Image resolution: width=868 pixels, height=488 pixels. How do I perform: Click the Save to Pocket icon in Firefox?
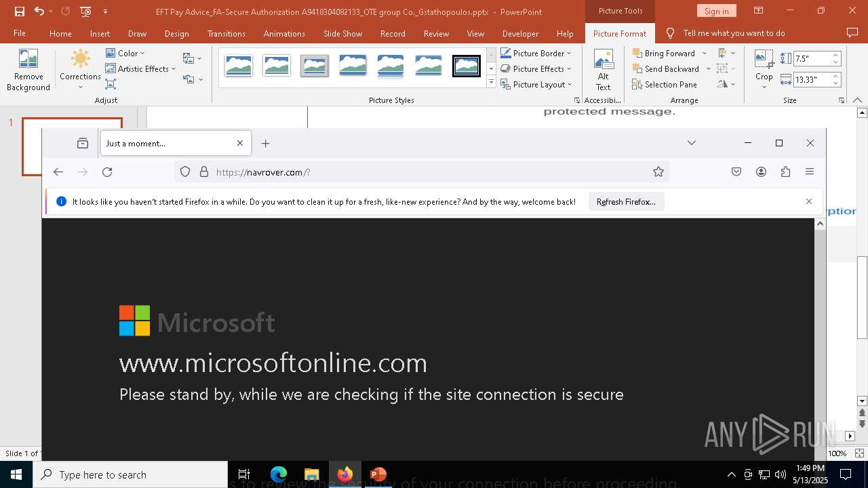click(x=736, y=172)
